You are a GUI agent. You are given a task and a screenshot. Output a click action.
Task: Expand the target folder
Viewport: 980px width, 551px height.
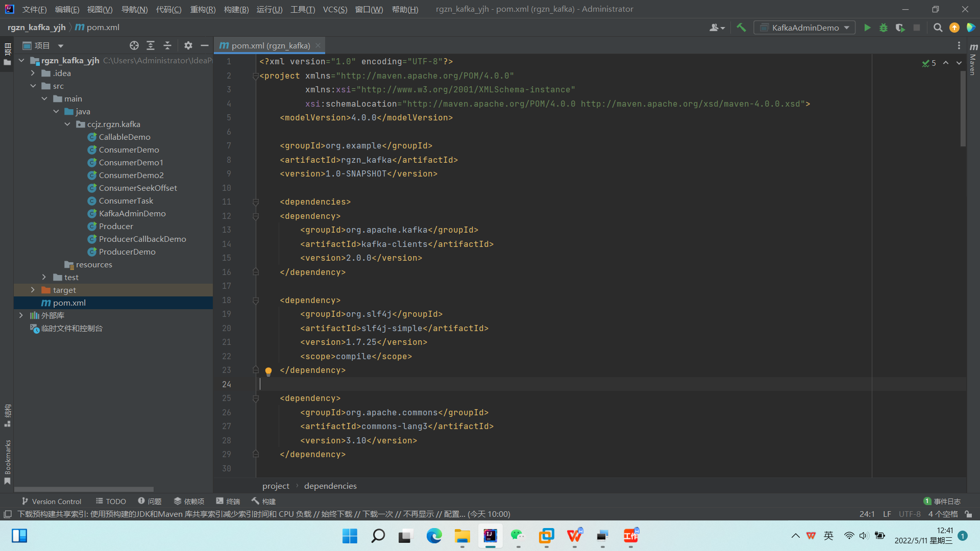tap(33, 290)
